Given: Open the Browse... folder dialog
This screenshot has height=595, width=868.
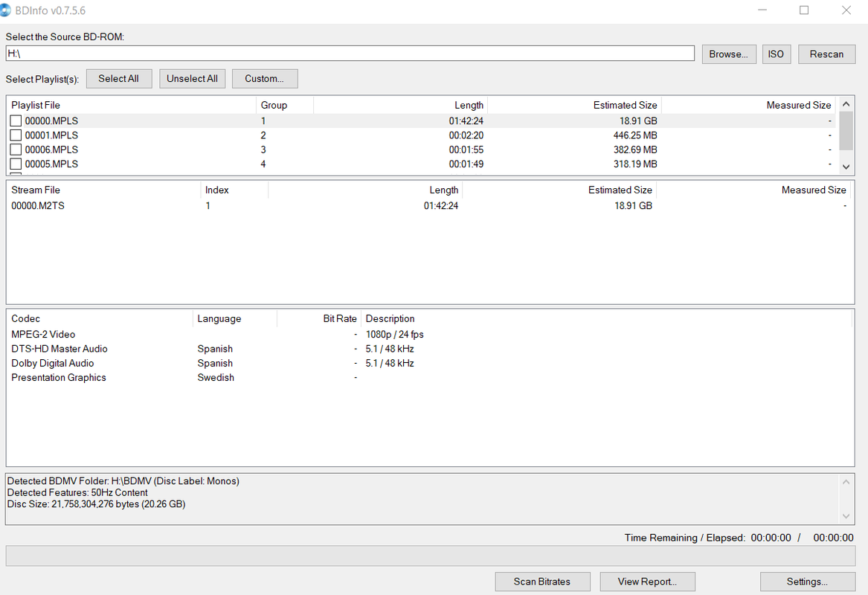Looking at the screenshot, I should pyautogui.click(x=728, y=54).
